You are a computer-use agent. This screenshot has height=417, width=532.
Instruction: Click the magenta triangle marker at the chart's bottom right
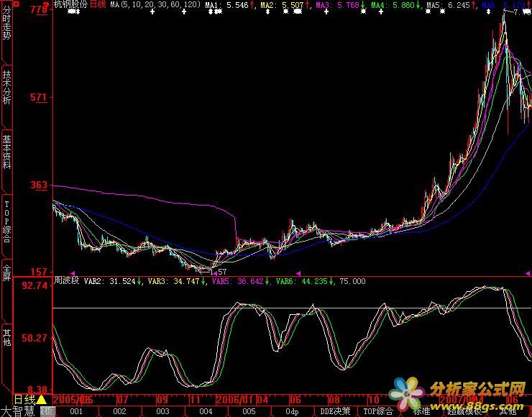pos(527,272)
